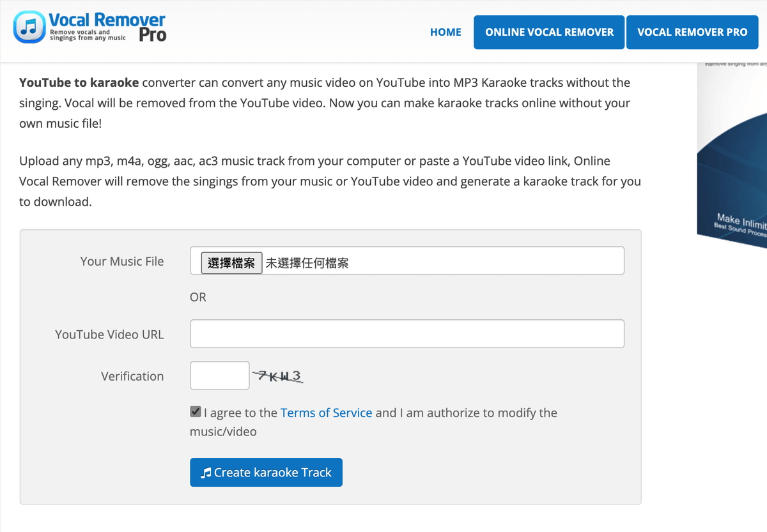Click the 'Your Music File' label

click(x=122, y=261)
